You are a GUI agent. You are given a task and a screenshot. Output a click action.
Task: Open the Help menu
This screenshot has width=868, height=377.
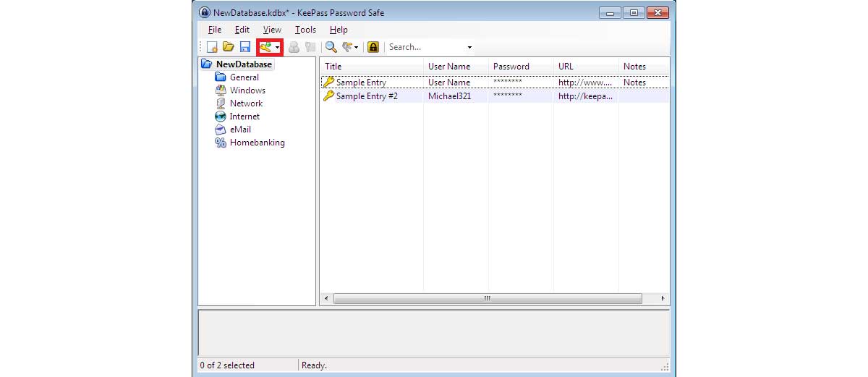339,30
